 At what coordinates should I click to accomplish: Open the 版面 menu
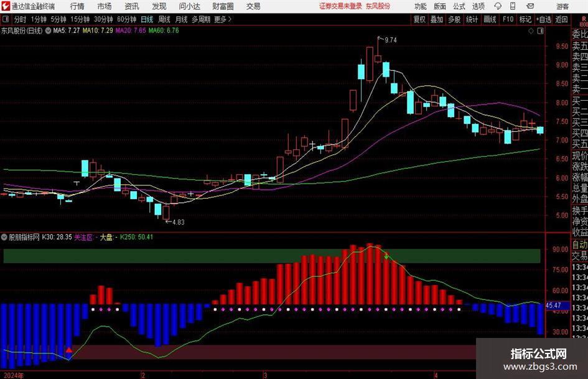440,6
